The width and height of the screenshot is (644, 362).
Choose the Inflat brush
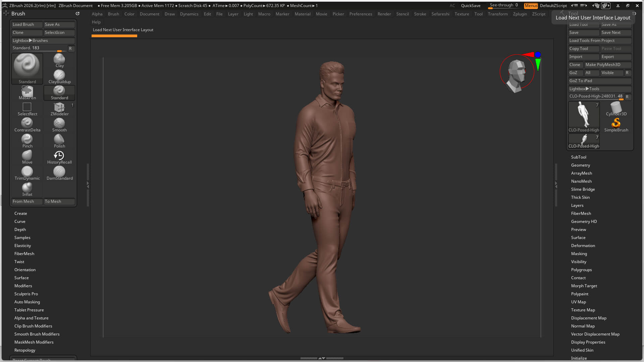(x=27, y=189)
